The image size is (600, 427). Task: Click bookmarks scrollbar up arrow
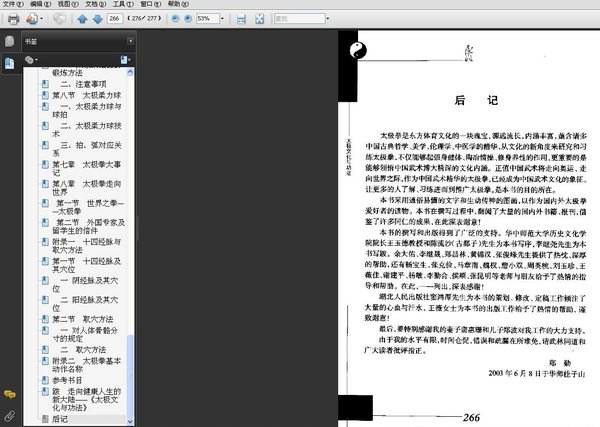click(130, 72)
